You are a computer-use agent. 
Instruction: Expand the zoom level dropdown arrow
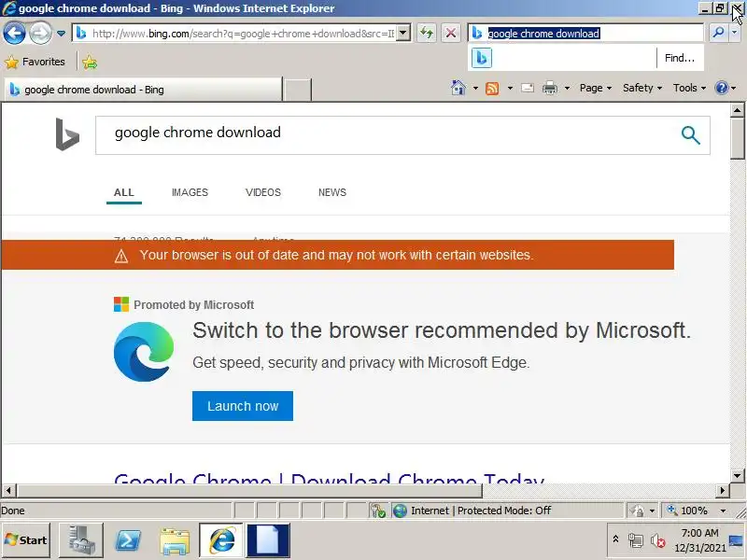723,511
